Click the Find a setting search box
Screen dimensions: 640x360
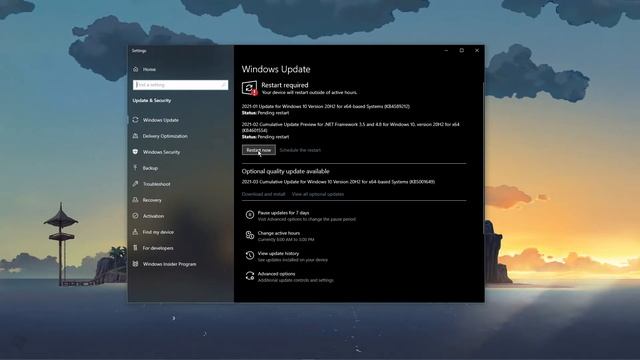(180, 85)
